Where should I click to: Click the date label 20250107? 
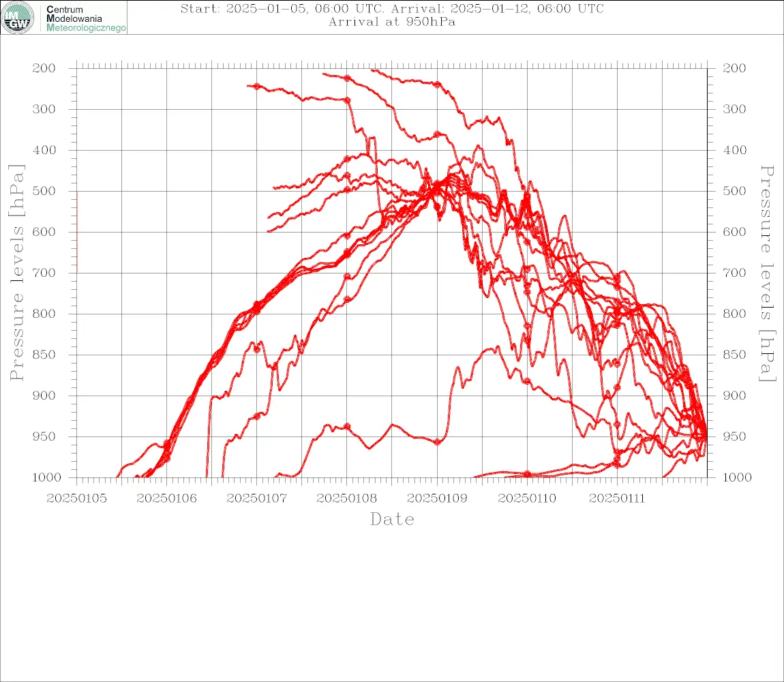256,499
